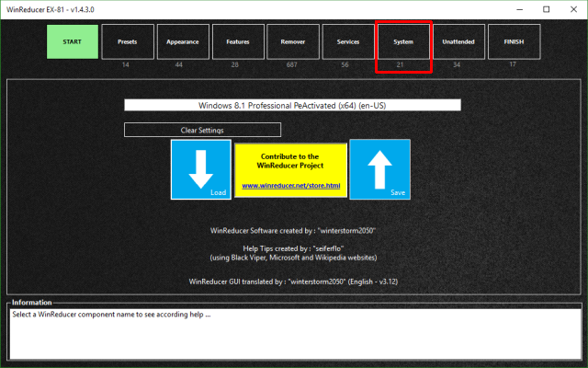Switch to the Appearance tab

tap(183, 41)
